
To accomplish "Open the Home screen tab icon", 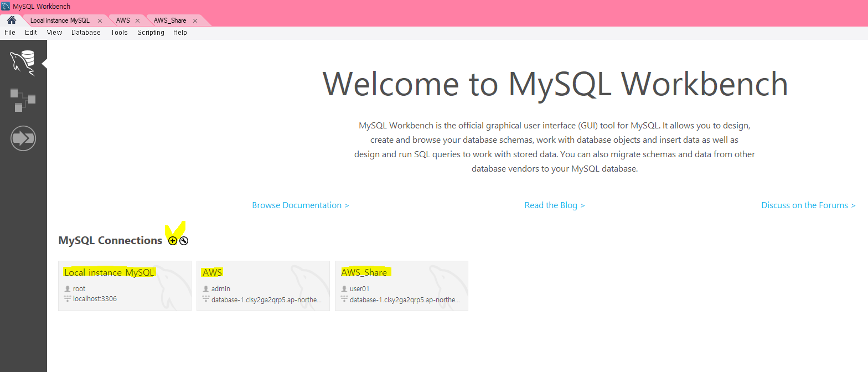I will [x=11, y=20].
